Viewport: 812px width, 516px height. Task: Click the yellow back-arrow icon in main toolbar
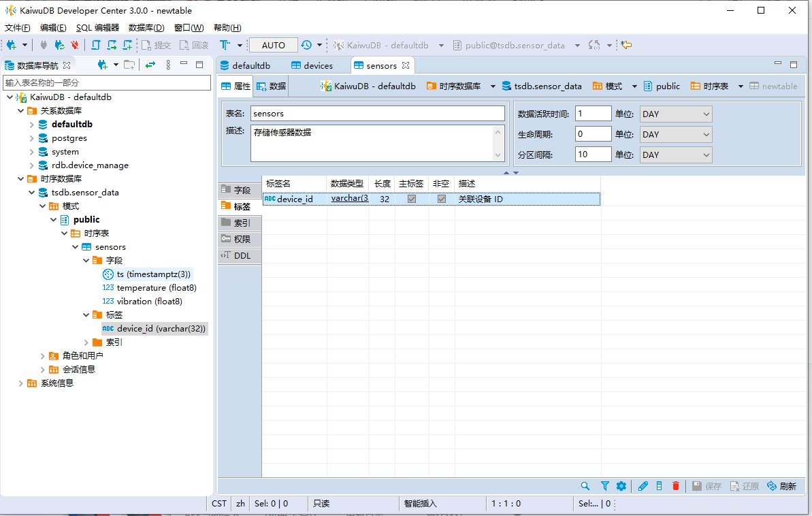pos(627,45)
